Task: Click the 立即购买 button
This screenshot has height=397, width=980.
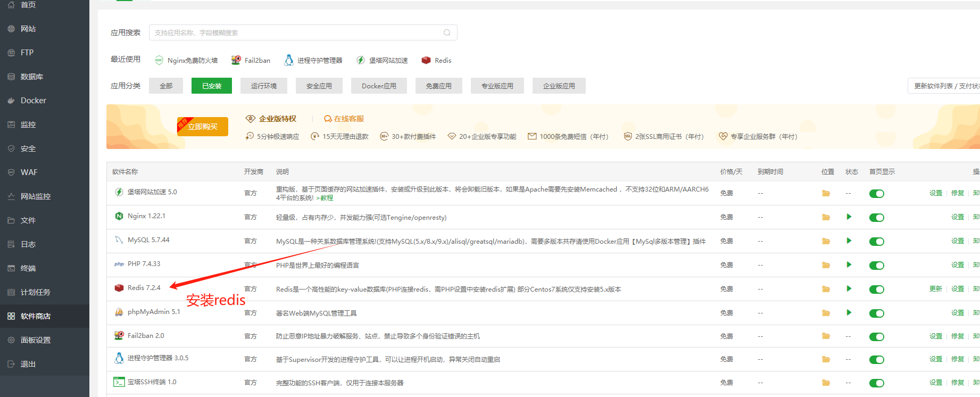Action: (x=203, y=127)
